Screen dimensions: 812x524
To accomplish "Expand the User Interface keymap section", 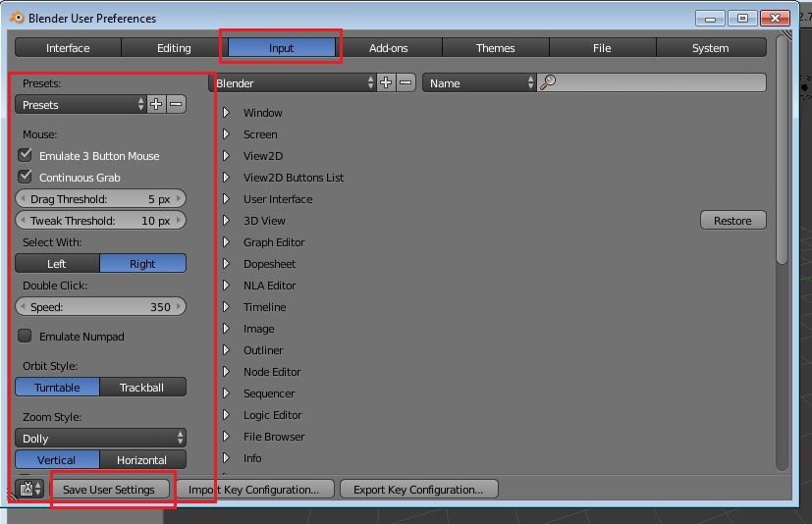I will pos(226,199).
